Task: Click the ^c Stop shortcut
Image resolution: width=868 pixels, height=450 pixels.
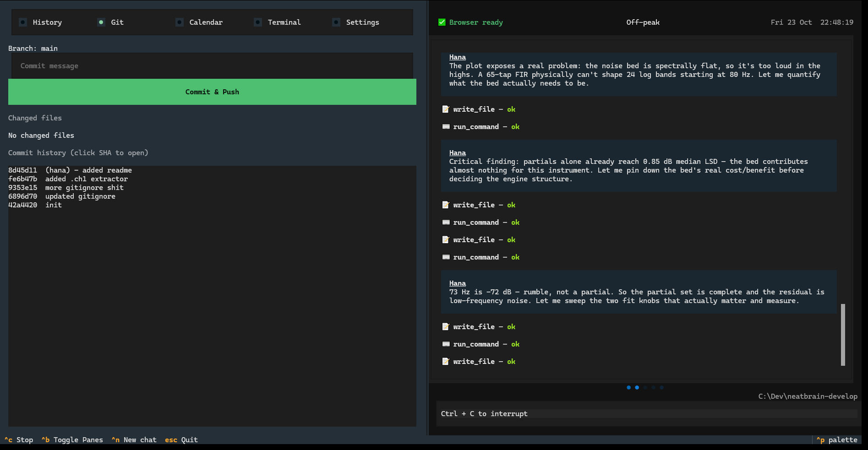Action: coord(19,439)
